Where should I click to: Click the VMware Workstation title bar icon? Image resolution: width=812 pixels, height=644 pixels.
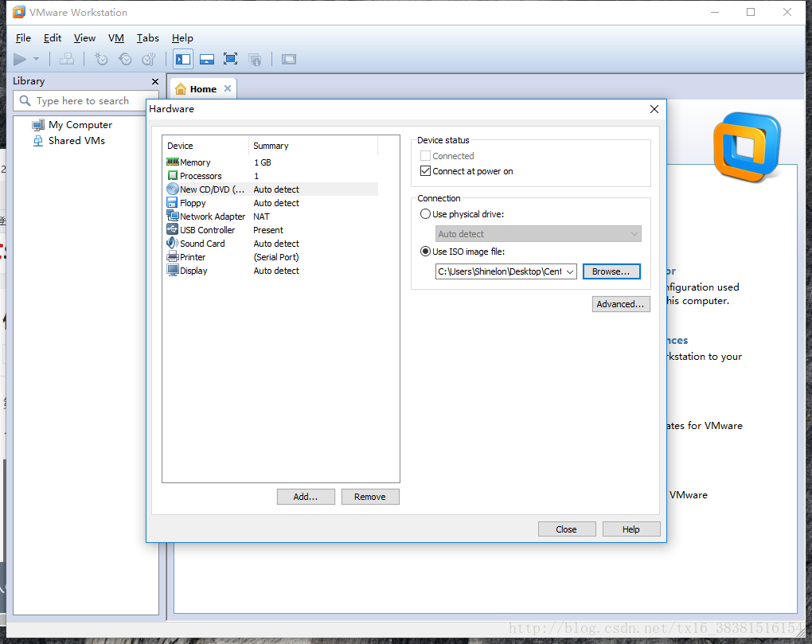[19, 12]
